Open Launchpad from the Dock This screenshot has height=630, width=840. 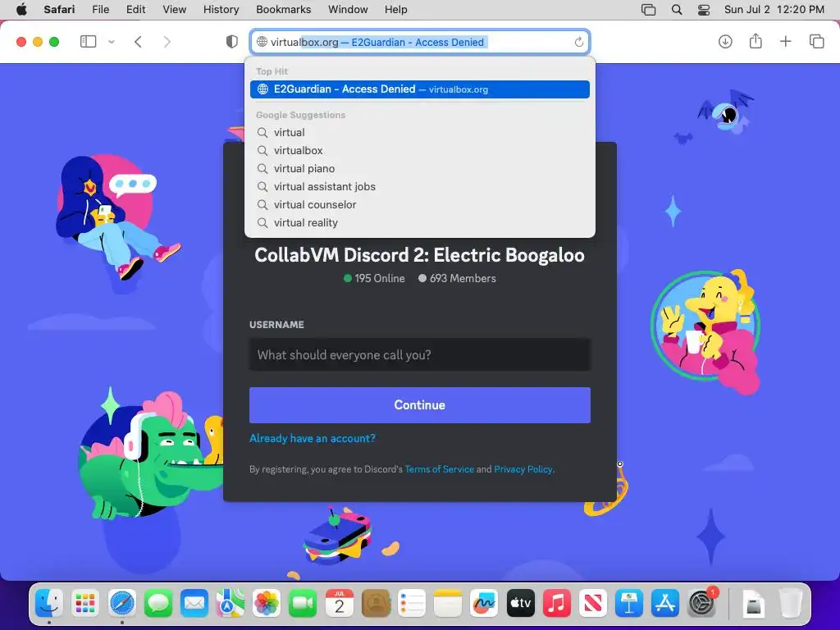point(85,604)
